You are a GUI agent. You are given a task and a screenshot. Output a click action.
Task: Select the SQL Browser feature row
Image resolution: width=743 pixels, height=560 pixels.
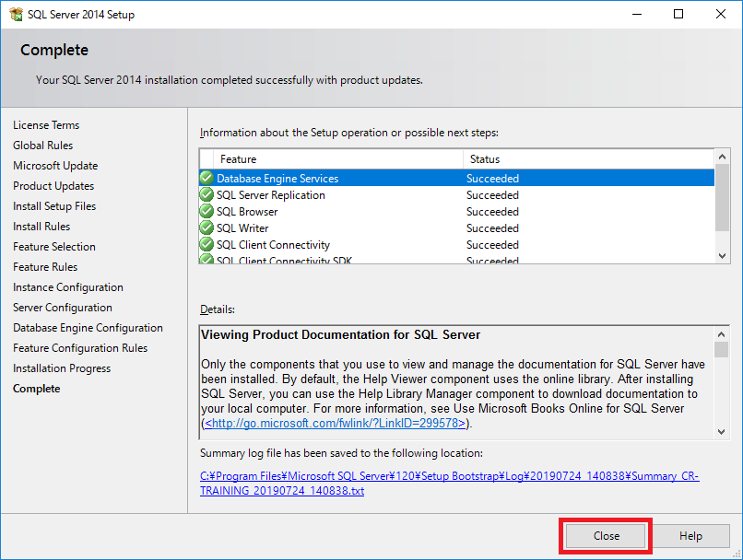(x=457, y=211)
